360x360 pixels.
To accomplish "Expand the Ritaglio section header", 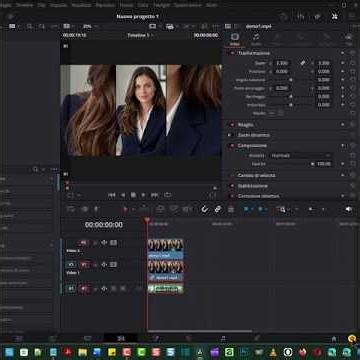I will [x=245, y=125].
